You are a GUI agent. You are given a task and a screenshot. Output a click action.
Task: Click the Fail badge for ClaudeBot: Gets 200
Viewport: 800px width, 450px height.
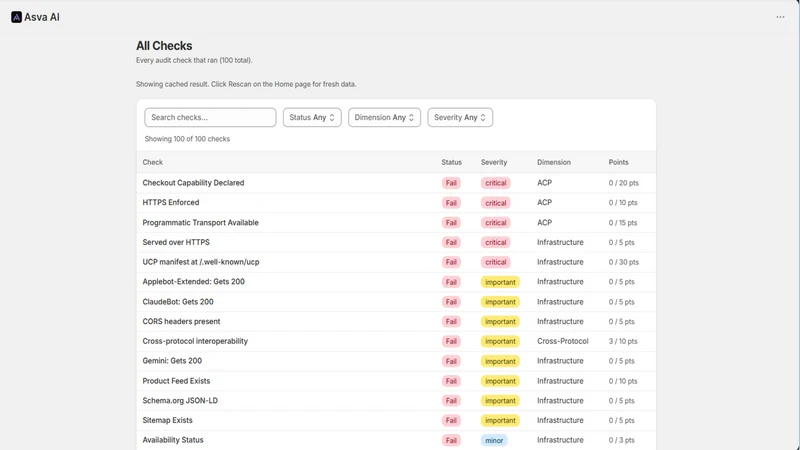[451, 302]
